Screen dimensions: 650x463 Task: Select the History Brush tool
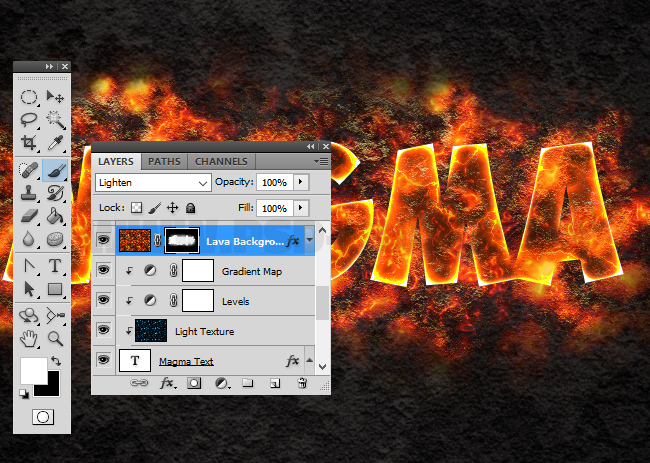pyautogui.click(x=55, y=193)
